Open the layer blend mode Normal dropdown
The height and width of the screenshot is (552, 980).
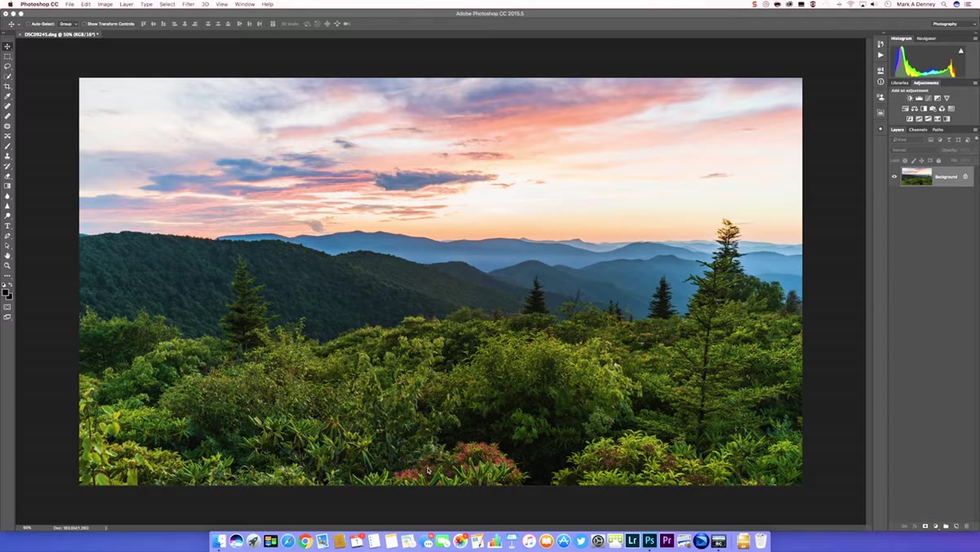pos(915,150)
